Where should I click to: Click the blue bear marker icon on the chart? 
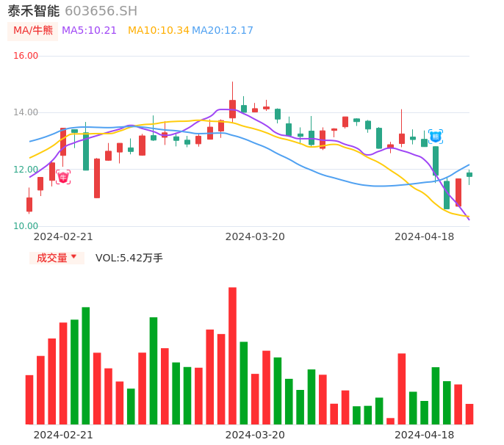pos(436,137)
